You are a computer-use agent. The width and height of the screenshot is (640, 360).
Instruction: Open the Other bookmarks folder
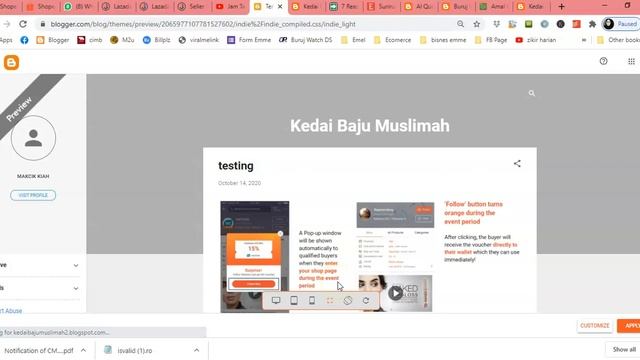click(x=618, y=40)
